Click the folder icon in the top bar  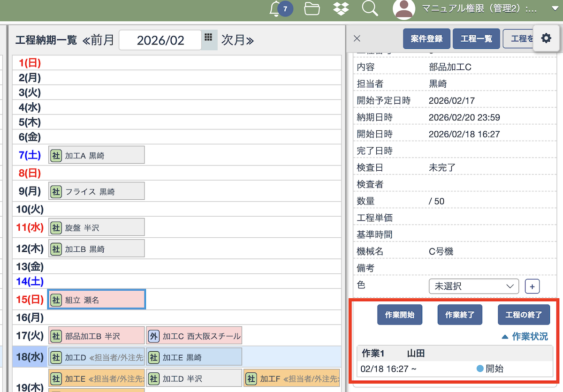coord(312,9)
